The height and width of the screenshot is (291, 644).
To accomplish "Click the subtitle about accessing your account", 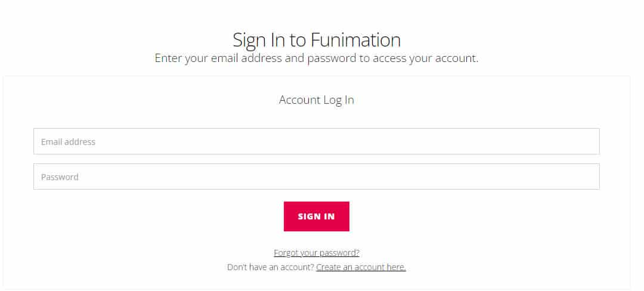I will [x=316, y=58].
